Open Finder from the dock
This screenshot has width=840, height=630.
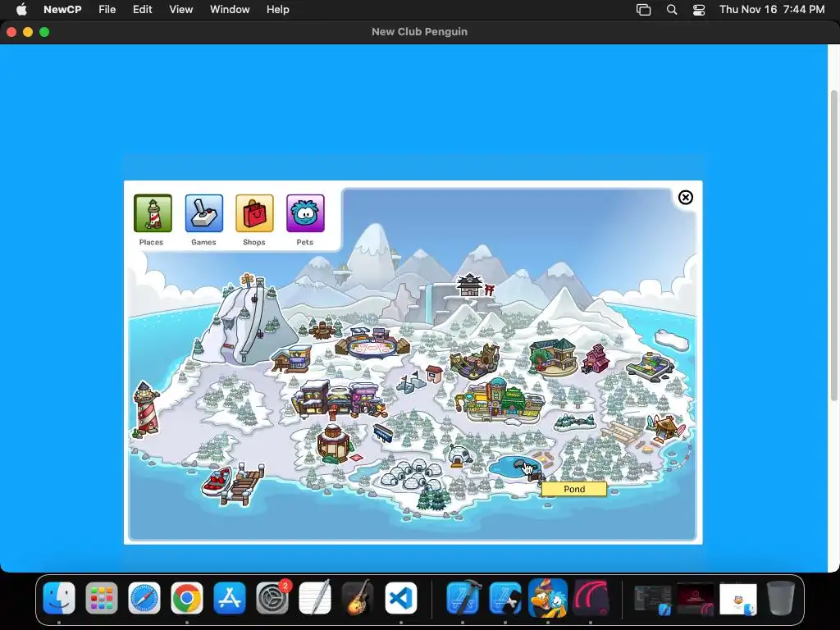point(59,598)
